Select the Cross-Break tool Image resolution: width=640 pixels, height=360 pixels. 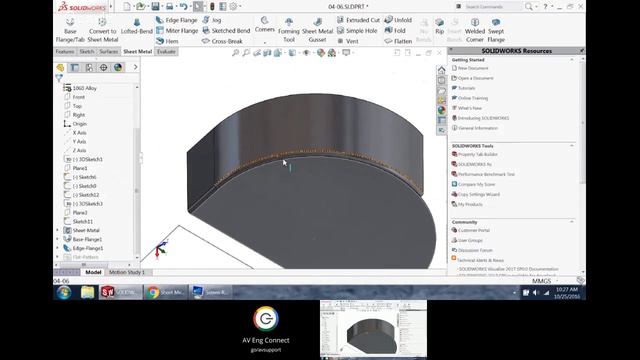pyautogui.click(x=222, y=41)
